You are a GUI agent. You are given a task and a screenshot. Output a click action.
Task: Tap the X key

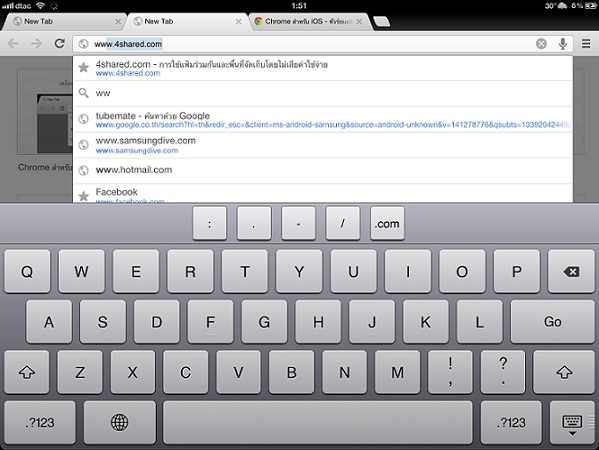coord(133,372)
